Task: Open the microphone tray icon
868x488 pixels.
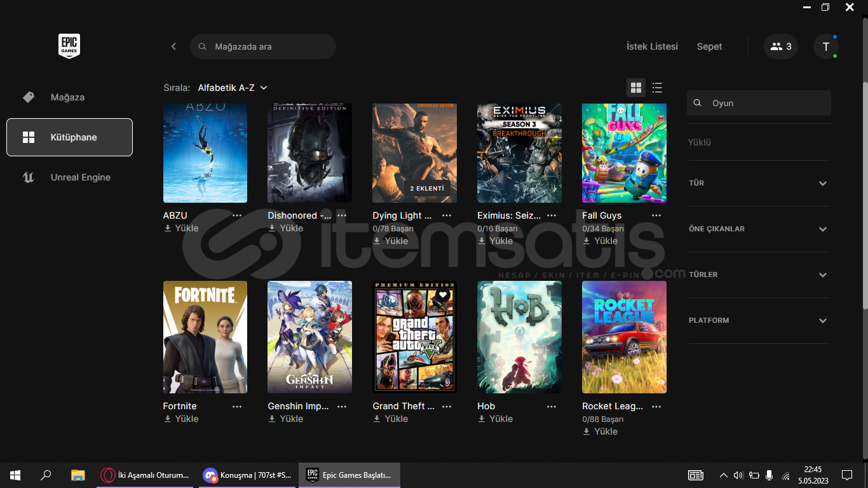Action: pos(770,475)
